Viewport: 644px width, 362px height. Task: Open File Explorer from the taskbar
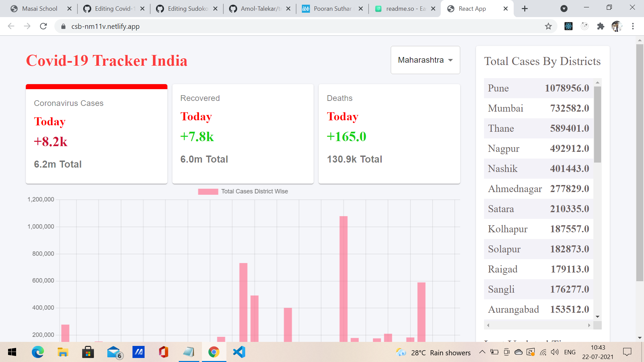[63, 352]
